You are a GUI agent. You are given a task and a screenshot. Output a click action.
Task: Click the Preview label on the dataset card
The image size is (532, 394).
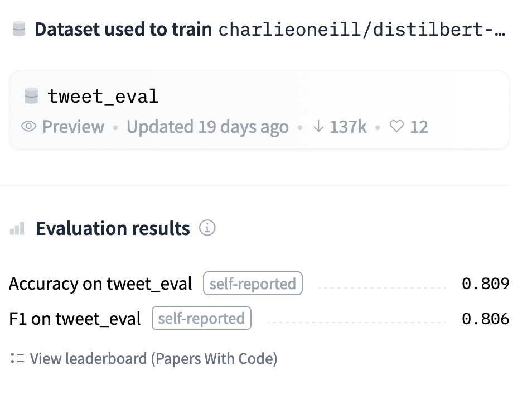(73, 127)
